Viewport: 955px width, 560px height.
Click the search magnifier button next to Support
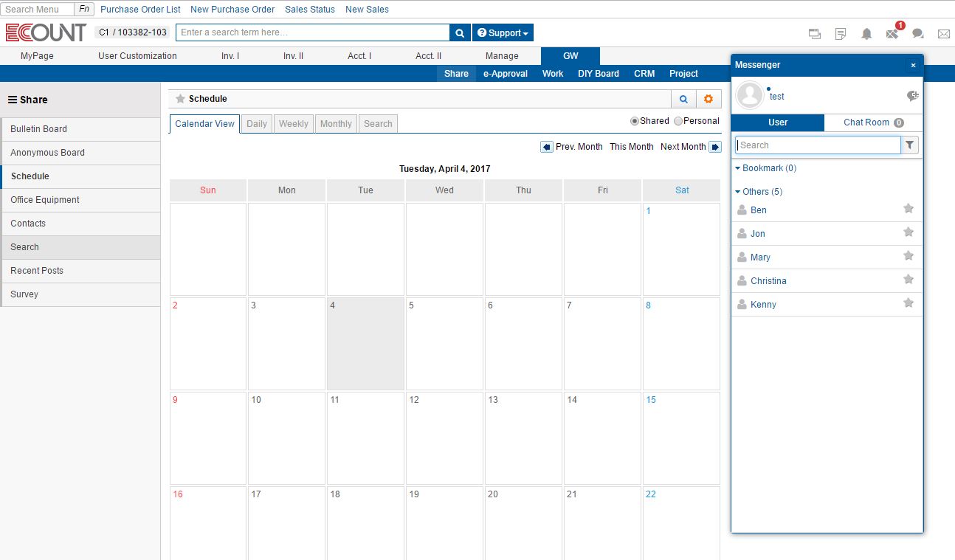pyautogui.click(x=460, y=32)
